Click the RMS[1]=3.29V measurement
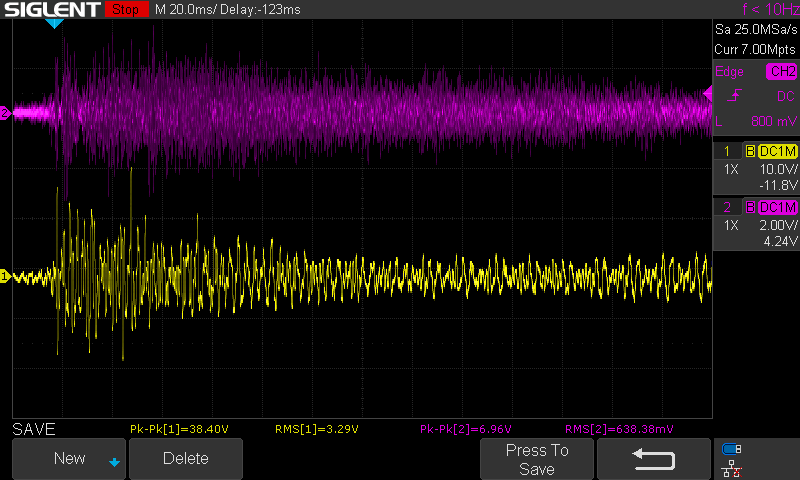The width and height of the screenshot is (800, 480). click(317, 429)
